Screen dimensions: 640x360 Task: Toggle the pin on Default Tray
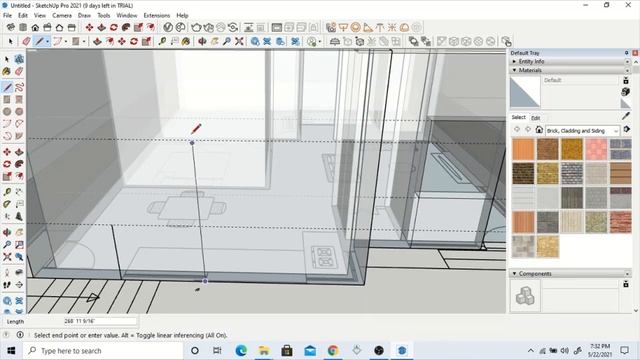[x=627, y=53]
